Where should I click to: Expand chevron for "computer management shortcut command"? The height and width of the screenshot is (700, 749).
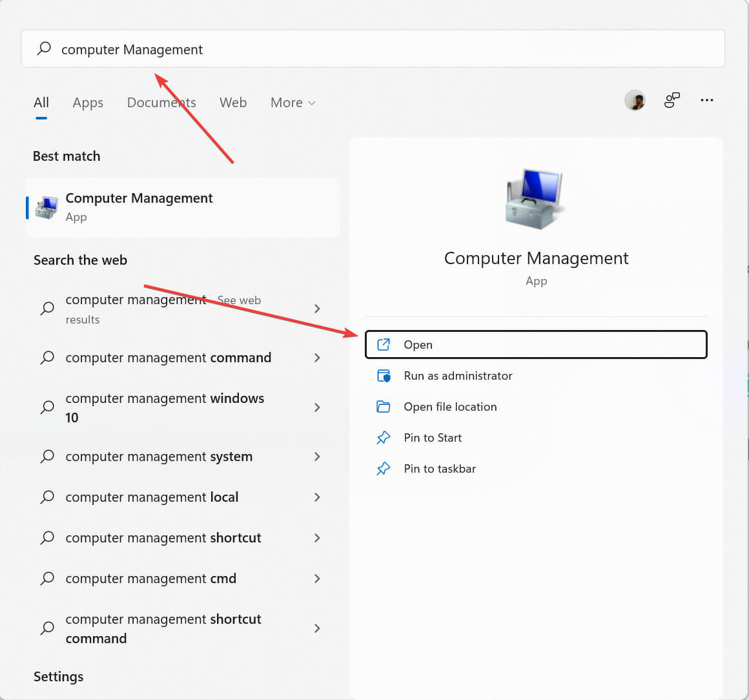[x=317, y=628]
